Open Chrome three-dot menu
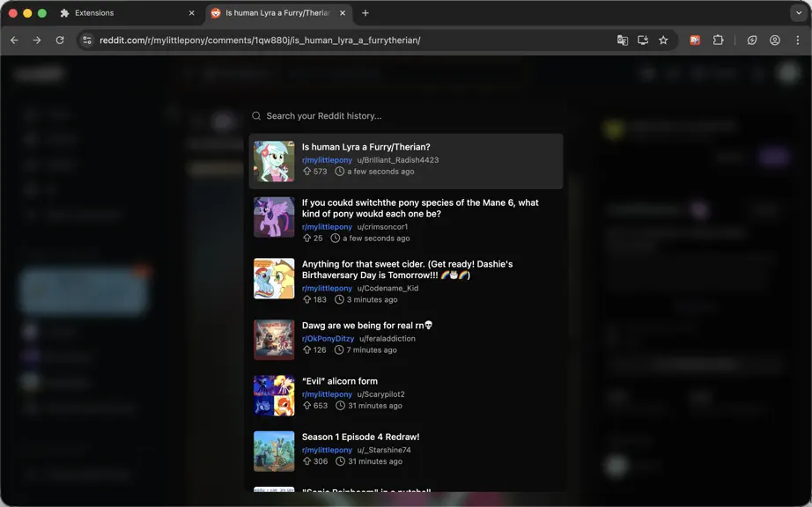Image resolution: width=812 pixels, height=507 pixels. pos(798,40)
